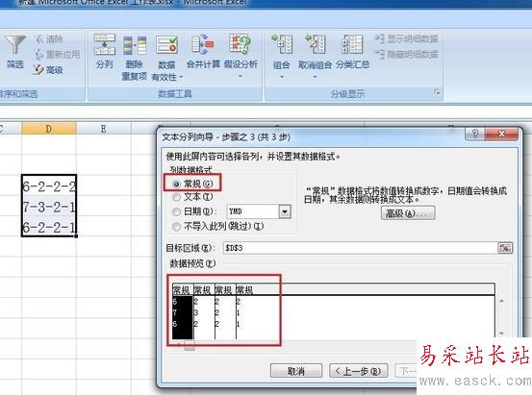Click the What-If Analysis icon

tap(241, 43)
